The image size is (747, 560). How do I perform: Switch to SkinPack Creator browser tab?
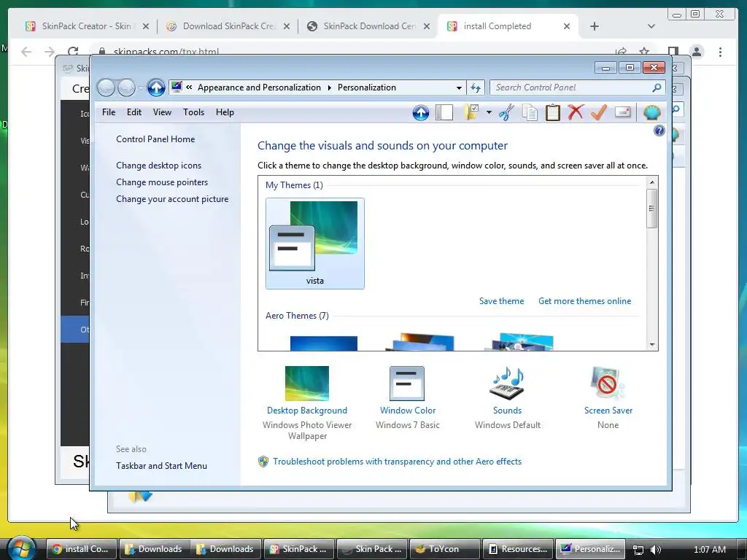click(x=88, y=26)
